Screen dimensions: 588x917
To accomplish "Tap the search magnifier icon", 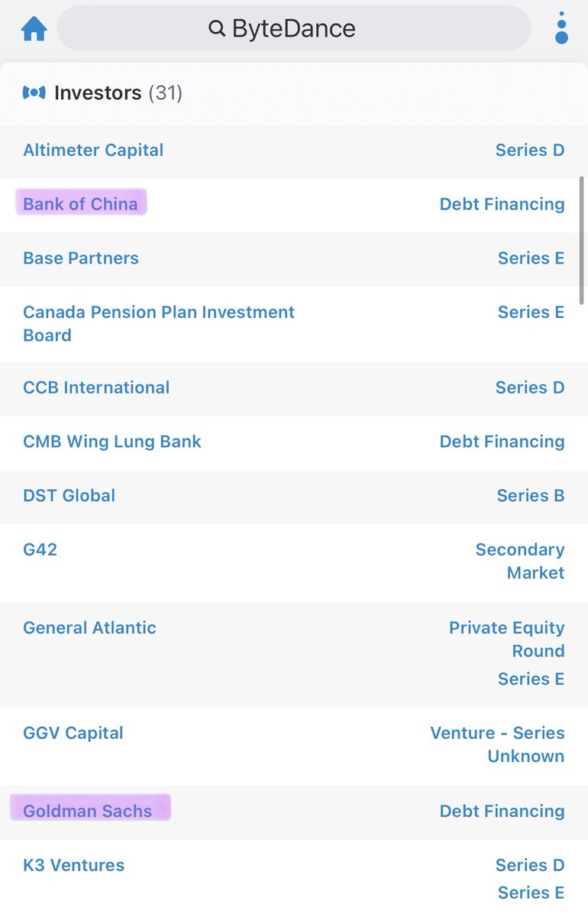I will 217,29.
